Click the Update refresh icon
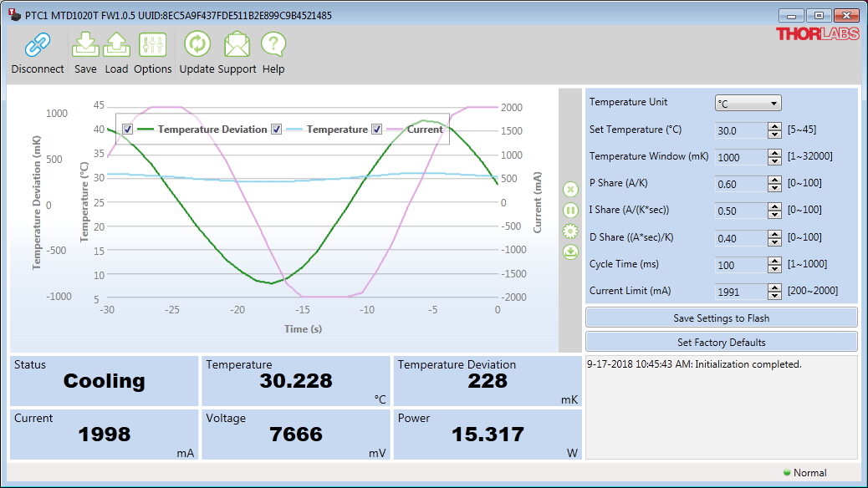Viewport: 868px width, 488px height. pyautogui.click(x=197, y=44)
